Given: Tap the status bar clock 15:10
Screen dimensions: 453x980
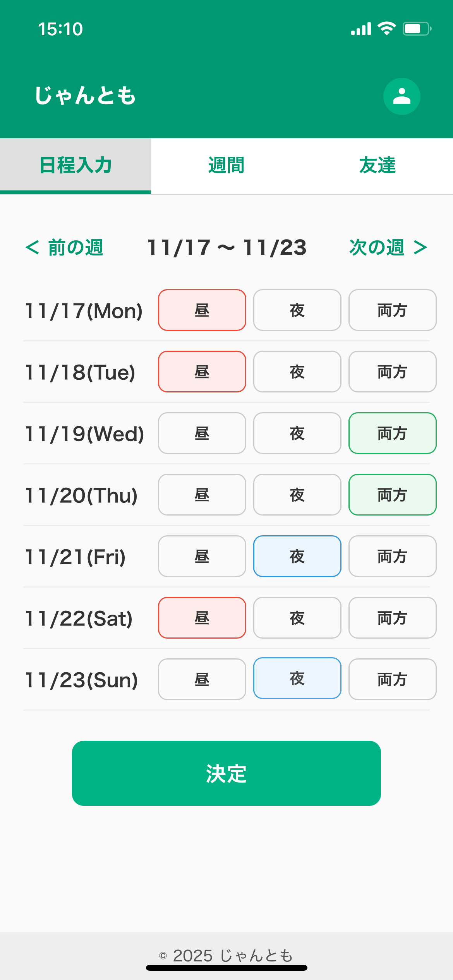Looking at the screenshot, I should point(60,29).
